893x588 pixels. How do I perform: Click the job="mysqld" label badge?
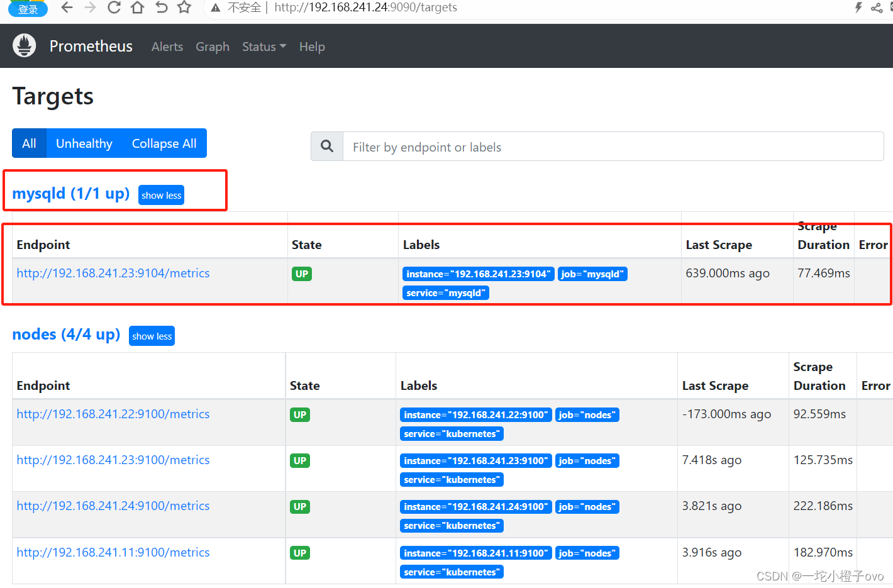tap(592, 274)
